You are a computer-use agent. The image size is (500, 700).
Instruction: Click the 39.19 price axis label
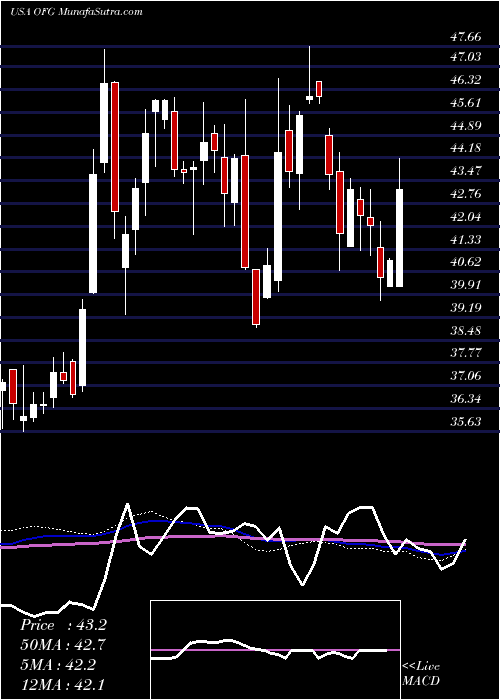(466, 308)
